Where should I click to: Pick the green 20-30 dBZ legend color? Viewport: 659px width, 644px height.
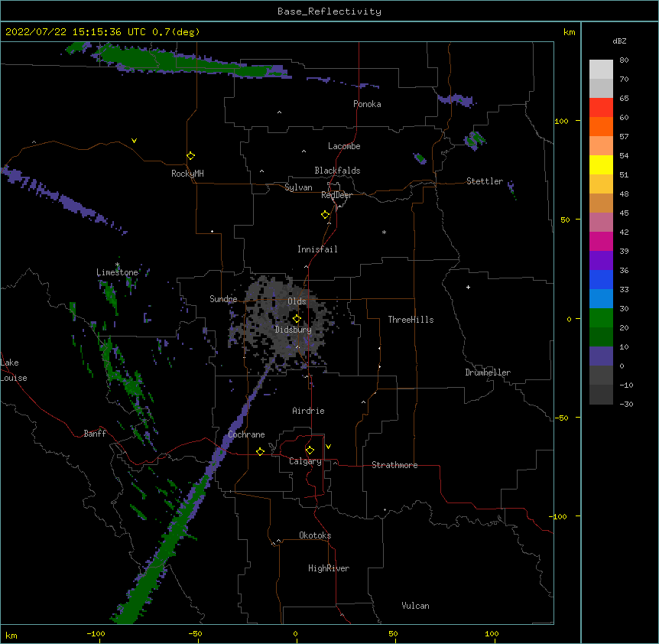pyautogui.click(x=601, y=318)
